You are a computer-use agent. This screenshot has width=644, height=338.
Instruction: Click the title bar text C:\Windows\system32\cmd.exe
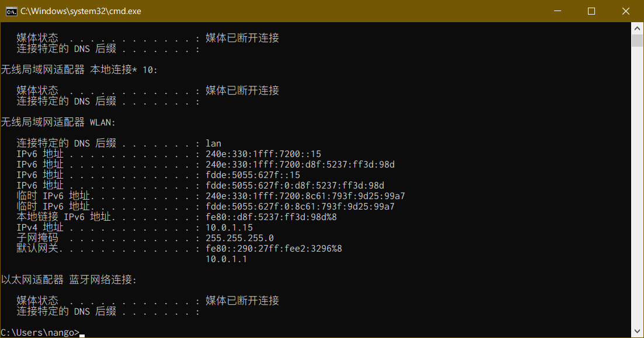point(81,12)
